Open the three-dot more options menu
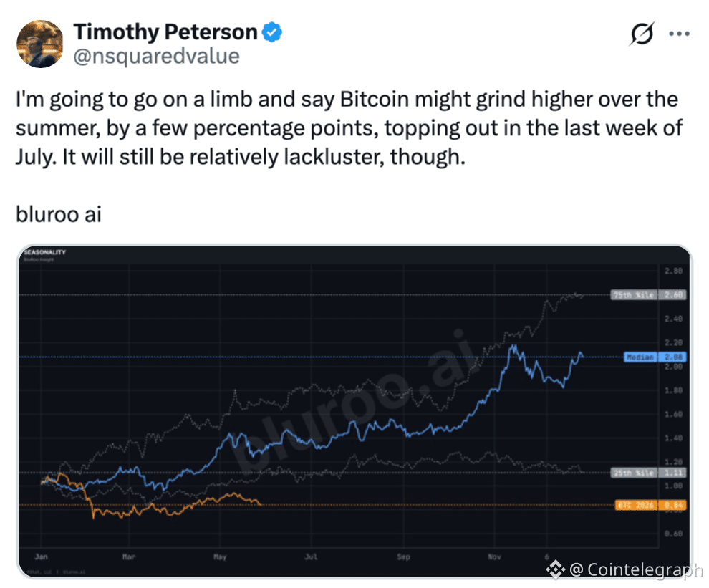 [679, 34]
